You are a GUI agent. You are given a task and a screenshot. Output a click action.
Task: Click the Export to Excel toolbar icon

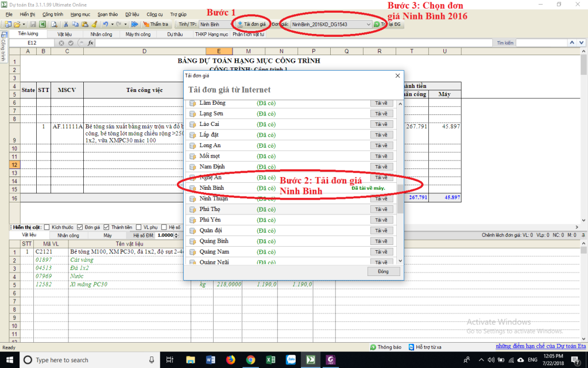coord(42,25)
